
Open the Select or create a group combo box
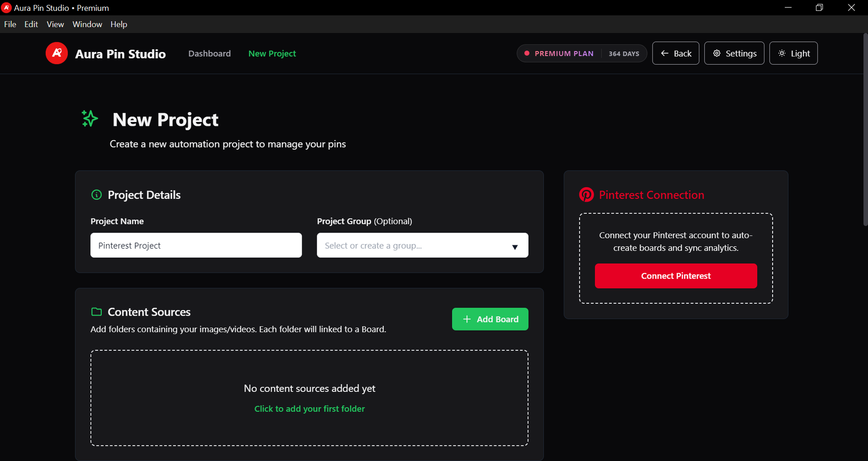click(423, 245)
